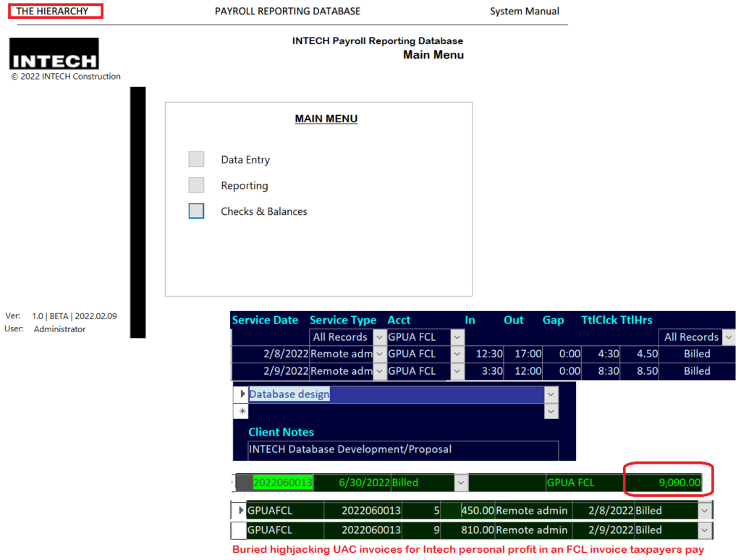The height and width of the screenshot is (560, 741).
Task: Click the gray row selector before invoice 2022060013 dated 6/30/2022
Action: point(244,483)
